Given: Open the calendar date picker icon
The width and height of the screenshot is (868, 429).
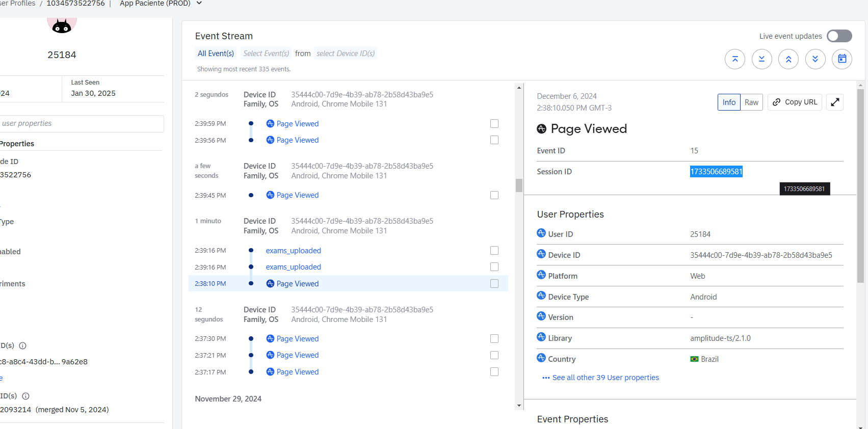Looking at the screenshot, I should click(842, 59).
